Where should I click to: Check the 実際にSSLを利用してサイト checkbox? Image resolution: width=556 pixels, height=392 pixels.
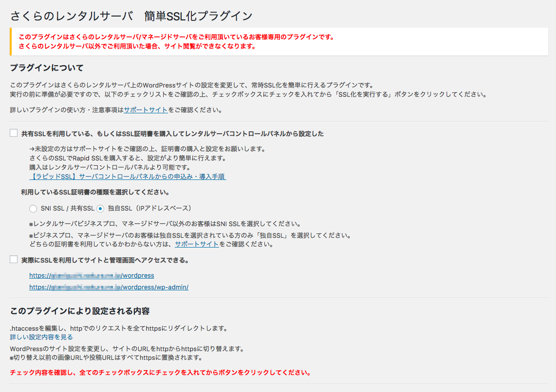14,260
